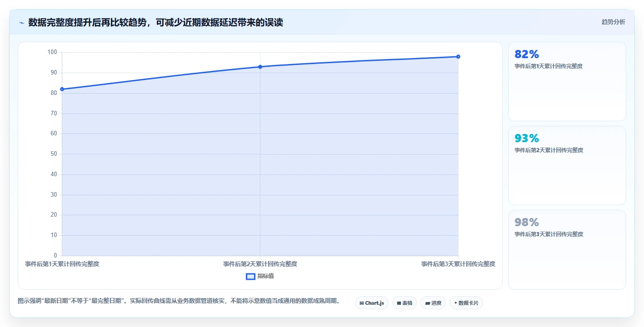Click the 93% metric value

tap(527, 138)
